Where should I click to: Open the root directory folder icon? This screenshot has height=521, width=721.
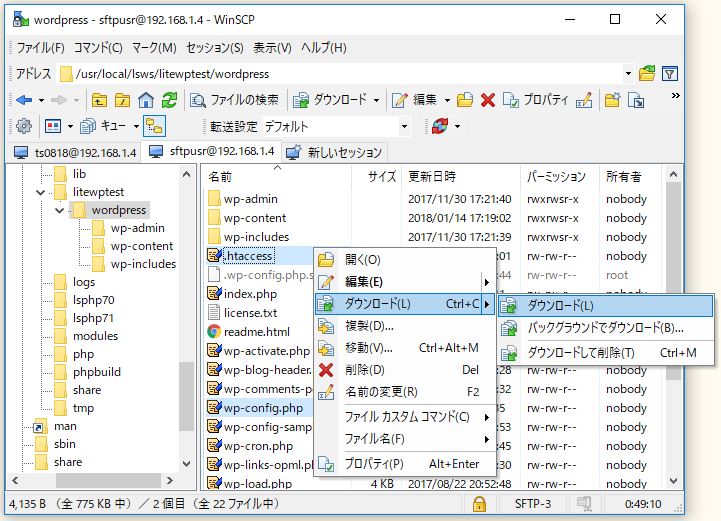tap(122, 100)
